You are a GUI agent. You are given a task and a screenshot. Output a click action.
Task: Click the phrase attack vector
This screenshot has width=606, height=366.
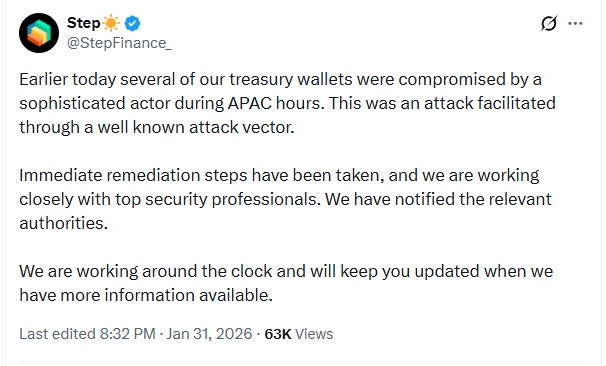242,127
